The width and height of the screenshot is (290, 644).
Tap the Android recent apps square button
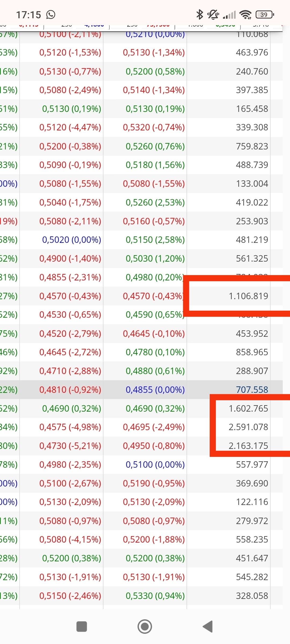82,627
